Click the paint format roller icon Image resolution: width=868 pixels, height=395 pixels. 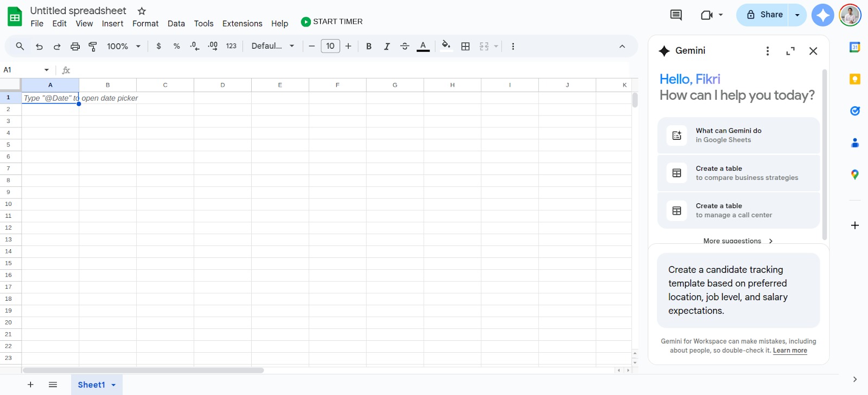[x=93, y=47]
